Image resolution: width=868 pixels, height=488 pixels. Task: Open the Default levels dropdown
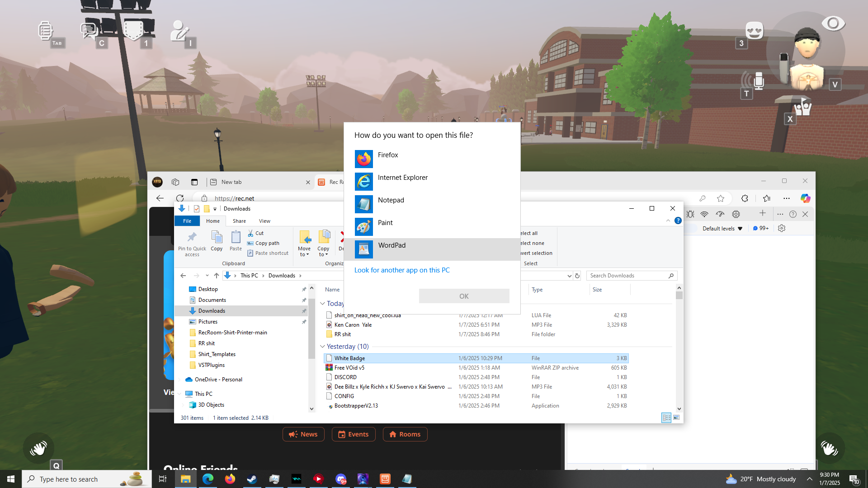722,229
